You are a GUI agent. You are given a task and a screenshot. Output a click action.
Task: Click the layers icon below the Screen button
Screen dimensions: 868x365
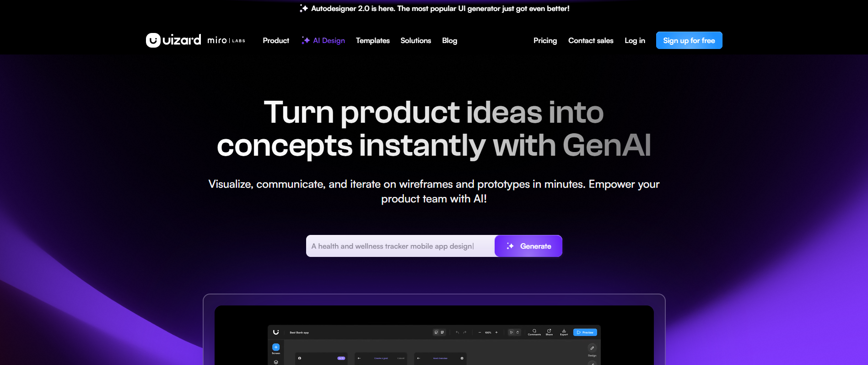(x=276, y=362)
